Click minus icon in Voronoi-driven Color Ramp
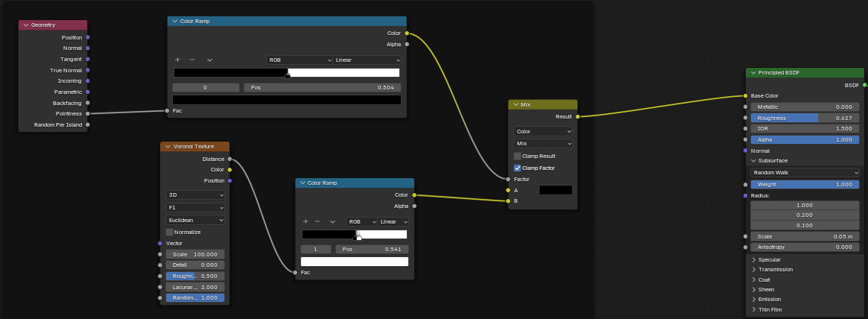This screenshot has height=319, width=868. point(317,221)
